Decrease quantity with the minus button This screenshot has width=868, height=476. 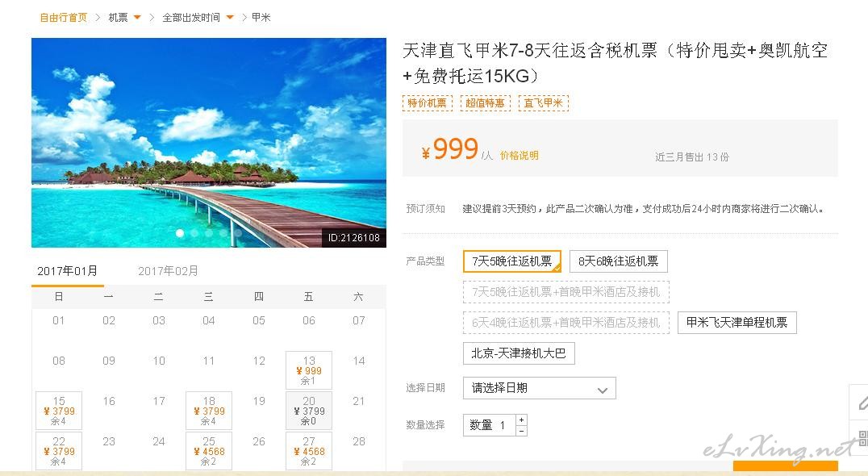521,431
